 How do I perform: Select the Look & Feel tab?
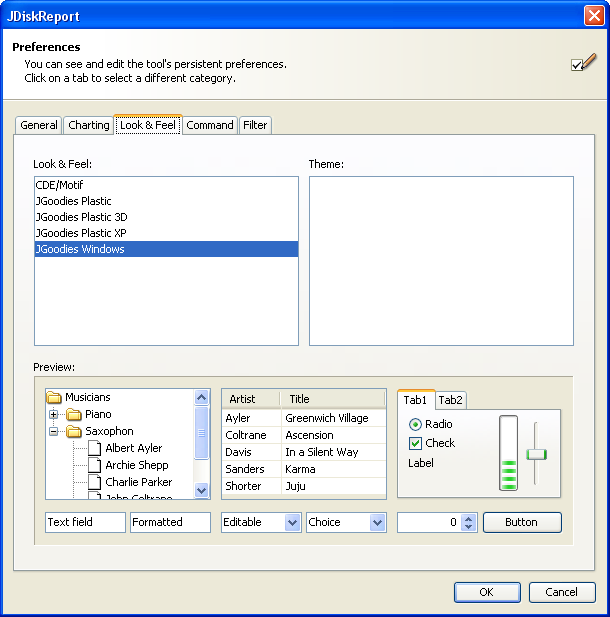(148, 125)
